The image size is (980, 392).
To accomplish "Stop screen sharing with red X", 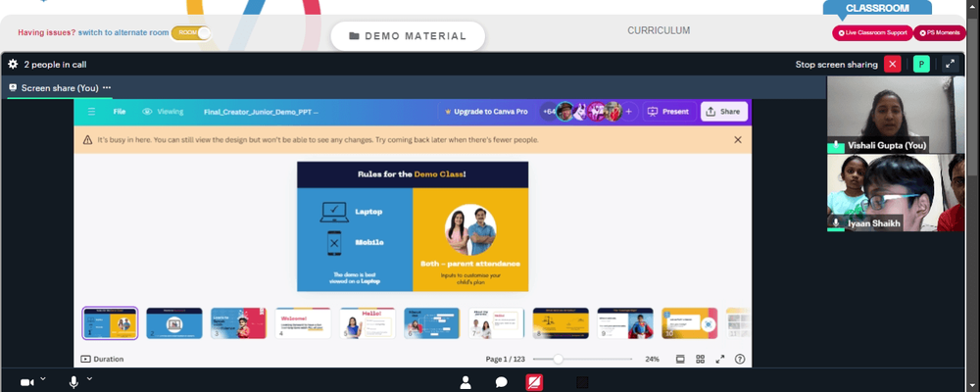I will pos(893,64).
